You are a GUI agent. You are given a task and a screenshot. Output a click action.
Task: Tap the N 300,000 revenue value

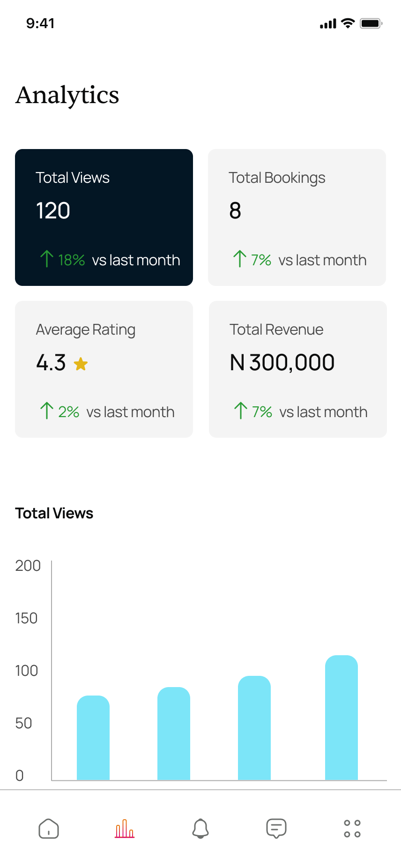[282, 363]
